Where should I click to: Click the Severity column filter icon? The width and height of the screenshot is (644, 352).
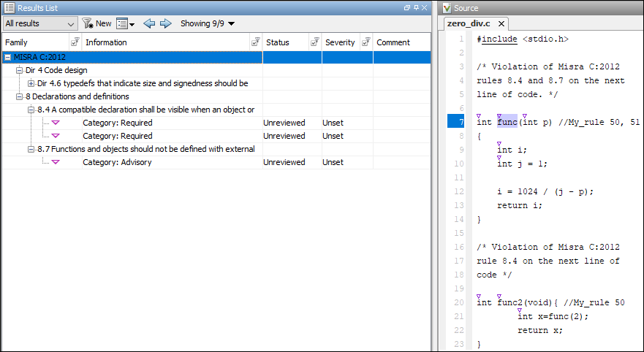[x=366, y=42]
